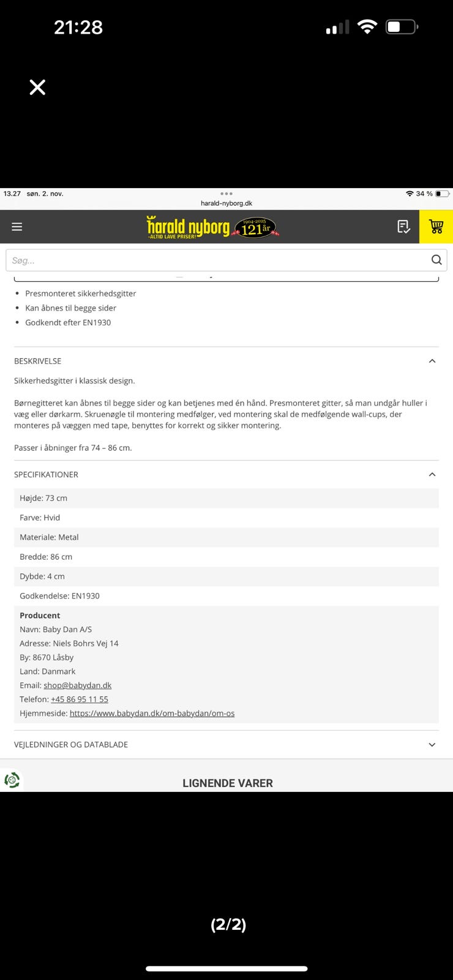
Task: Collapse the Beskrivelse section
Action: (x=432, y=361)
